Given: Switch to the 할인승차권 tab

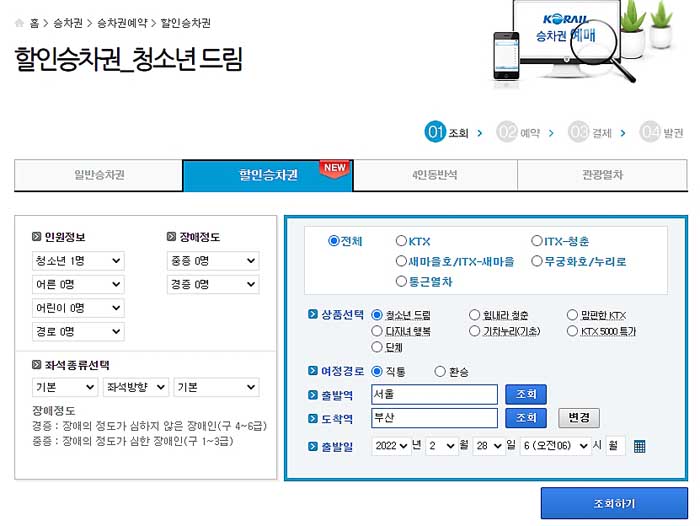Looking at the screenshot, I should [268, 175].
